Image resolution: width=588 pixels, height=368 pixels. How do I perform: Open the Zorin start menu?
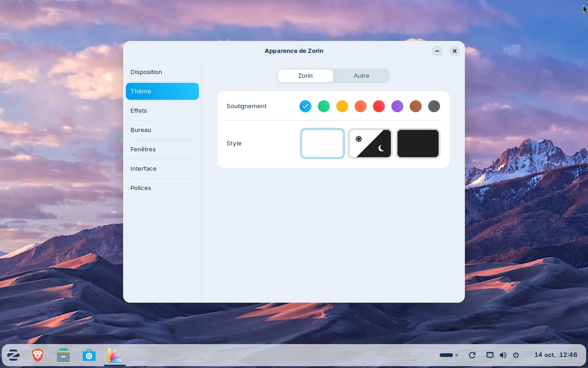[x=13, y=355]
